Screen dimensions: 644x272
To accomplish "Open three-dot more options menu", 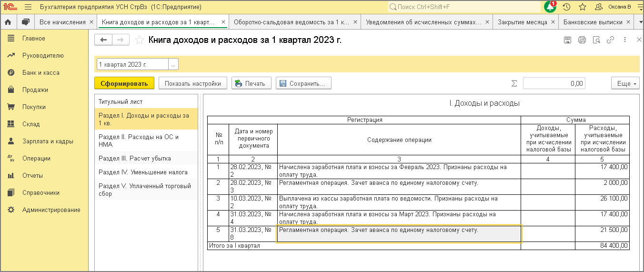I will pos(624,40).
